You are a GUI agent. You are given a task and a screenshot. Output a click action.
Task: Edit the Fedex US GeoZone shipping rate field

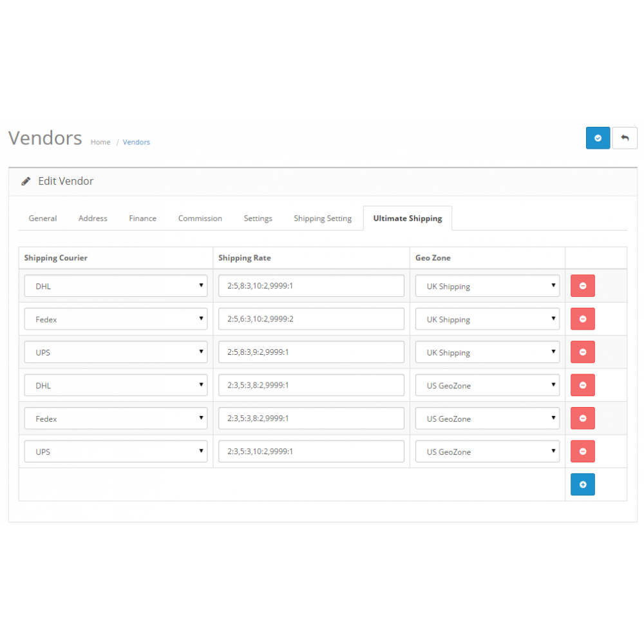(x=311, y=418)
